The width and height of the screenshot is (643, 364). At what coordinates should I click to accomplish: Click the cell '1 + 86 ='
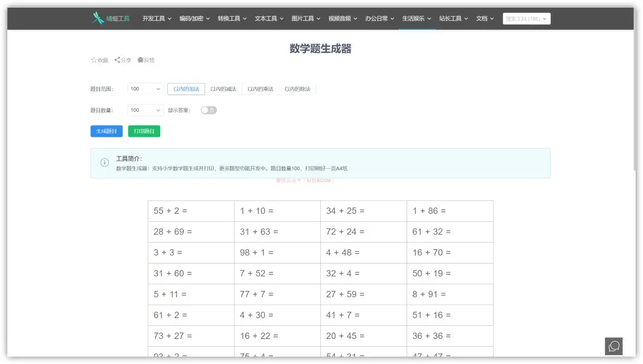click(x=450, y=211)
